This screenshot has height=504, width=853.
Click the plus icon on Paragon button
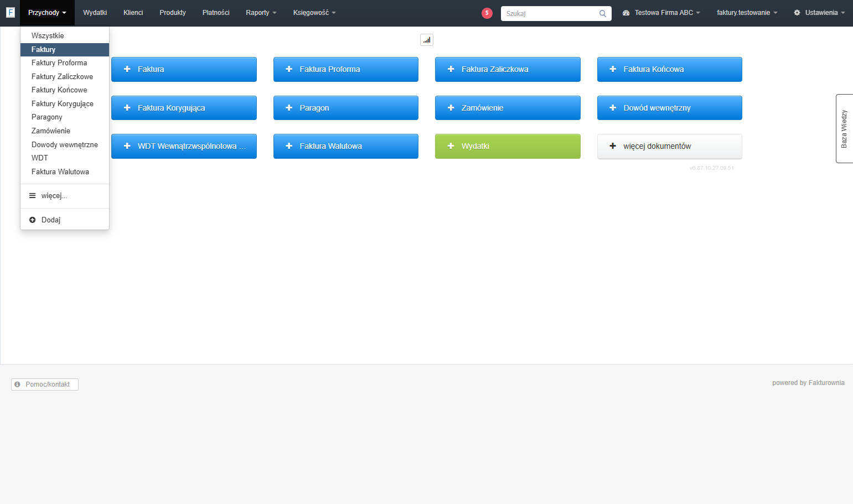coord(289,108)
